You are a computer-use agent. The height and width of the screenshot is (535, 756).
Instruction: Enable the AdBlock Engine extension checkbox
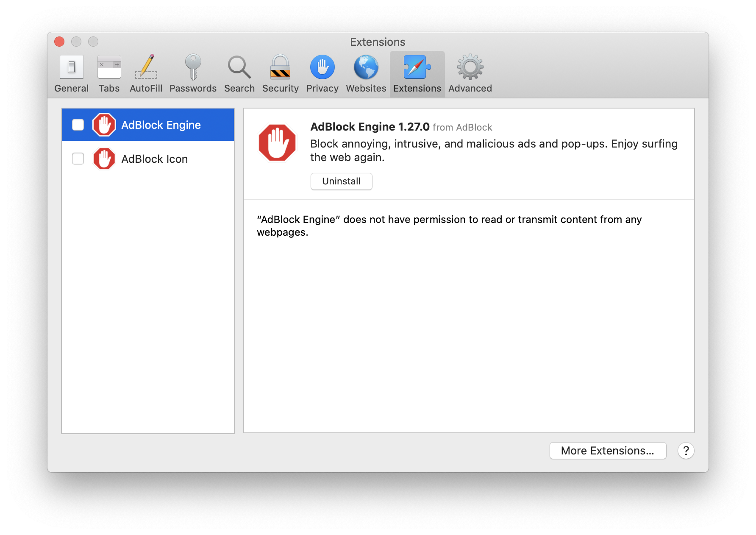pyautogui.click(x=78, y=125)
